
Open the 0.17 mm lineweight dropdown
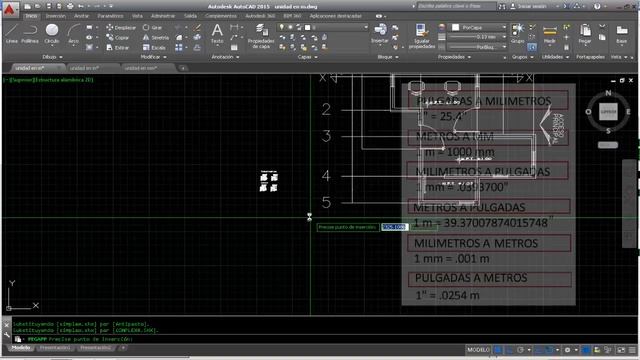pos(478,37)
